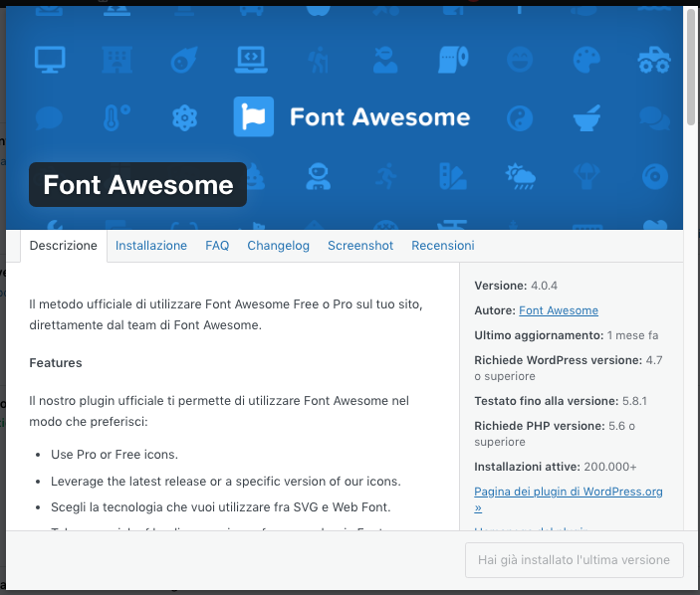The height and width of the screenshot is (595, 700).
Task: Open the FAQ tab
Action: 217,246
